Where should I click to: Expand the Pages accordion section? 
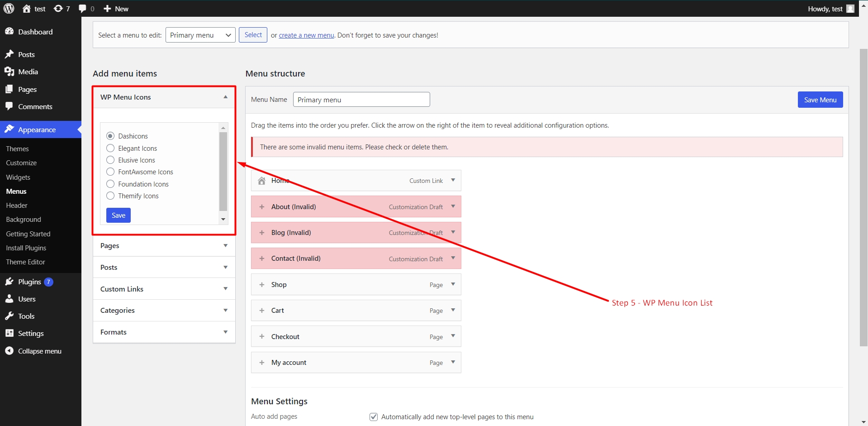click(164, 246)
